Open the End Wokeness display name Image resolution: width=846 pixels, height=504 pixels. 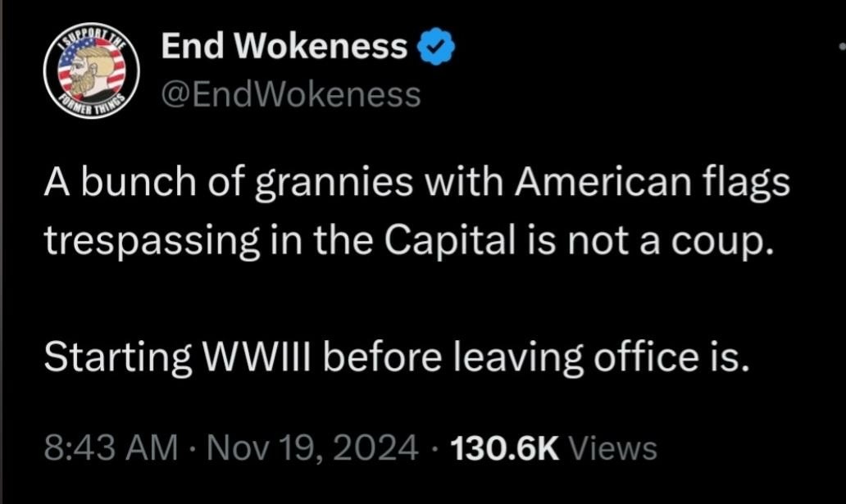coord(284,49)
